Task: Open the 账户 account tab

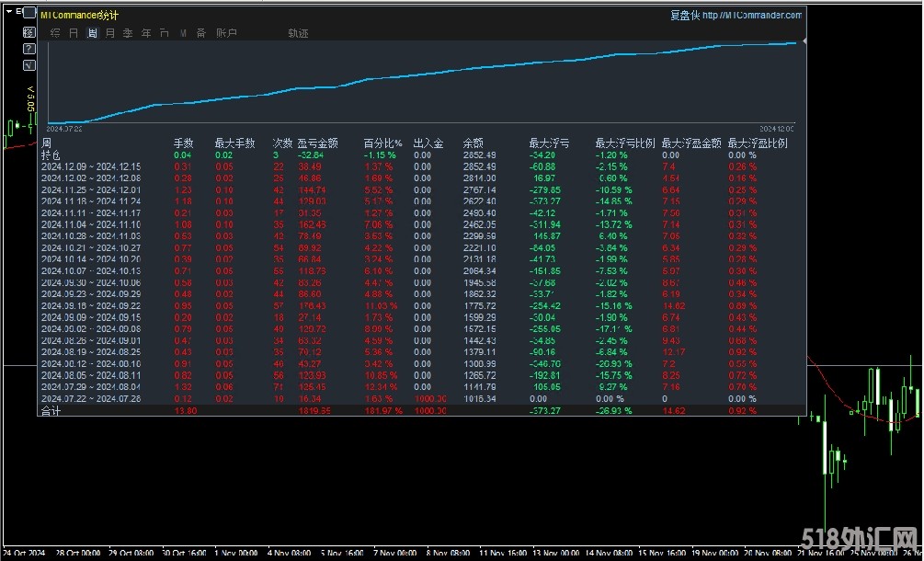Action: pyautogui.click(x=226, y=33)
